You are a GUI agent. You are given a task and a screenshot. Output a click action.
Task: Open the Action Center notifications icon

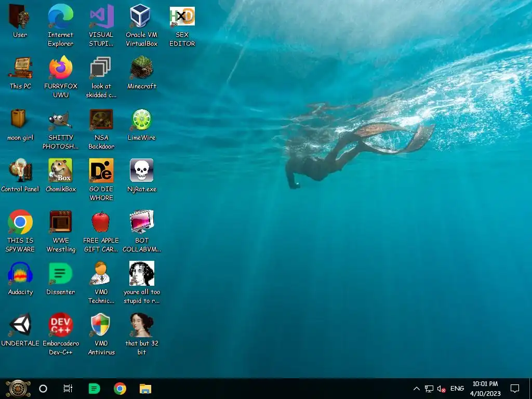point(515,389)
